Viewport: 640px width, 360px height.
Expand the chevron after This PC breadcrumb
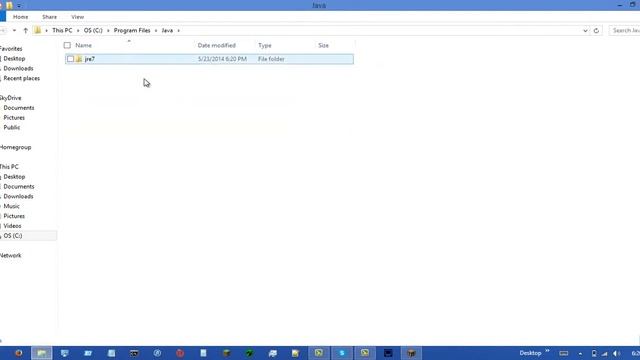click(x=78, y=31)
